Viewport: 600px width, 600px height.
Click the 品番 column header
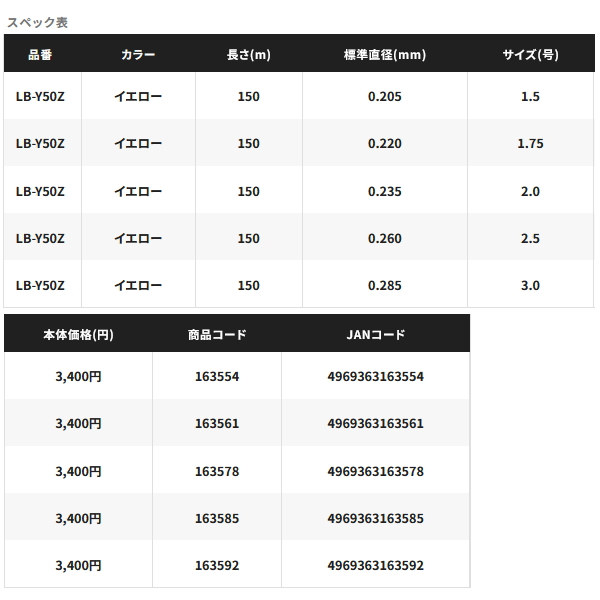coord(40,55)
